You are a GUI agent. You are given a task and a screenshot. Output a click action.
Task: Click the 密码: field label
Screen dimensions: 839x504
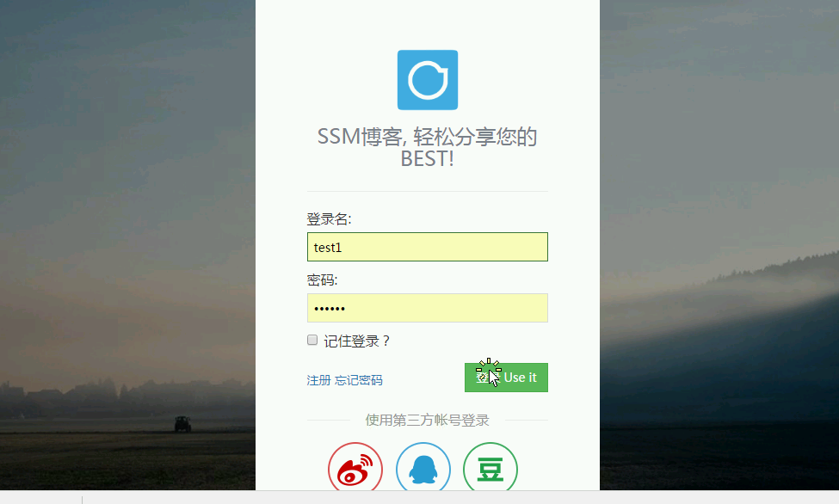point(322,280)
